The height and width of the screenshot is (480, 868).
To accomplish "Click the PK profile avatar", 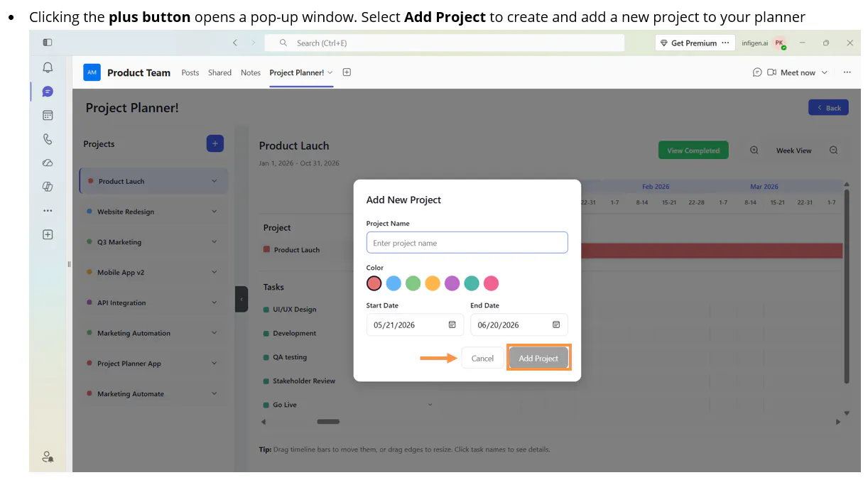I will 779,43.
